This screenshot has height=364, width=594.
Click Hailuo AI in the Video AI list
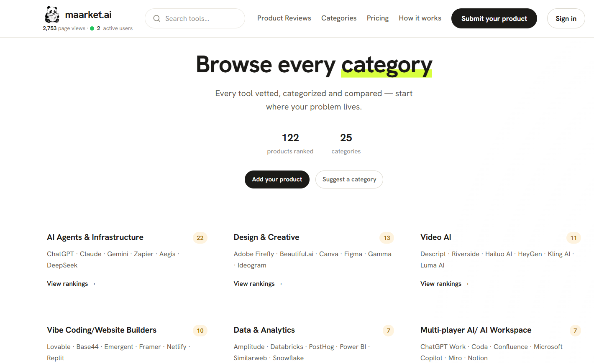click(x=499, y=254)
